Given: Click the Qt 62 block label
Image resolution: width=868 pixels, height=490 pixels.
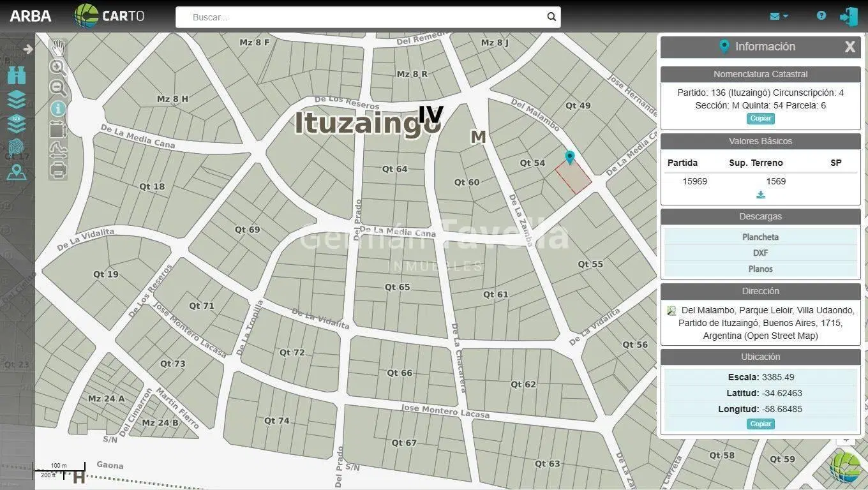Looking at the screenshot, I should (x=523, y=384).
